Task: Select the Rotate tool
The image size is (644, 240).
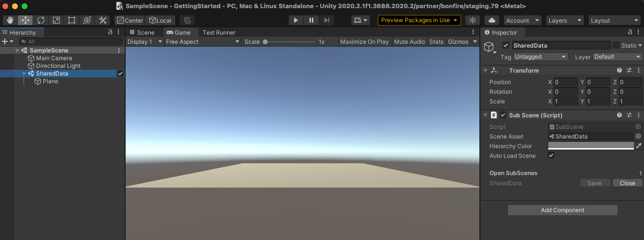Action: click(41, 20)
